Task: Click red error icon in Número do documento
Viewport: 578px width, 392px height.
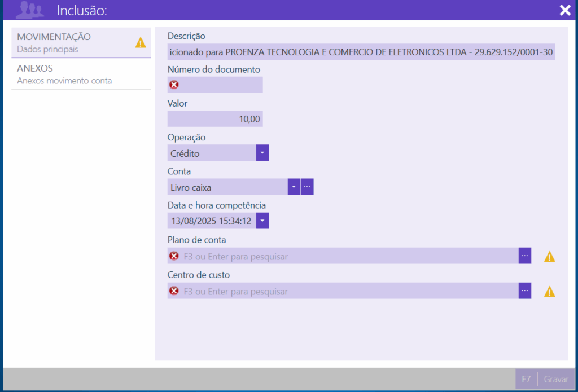Action: pos(174,85)
